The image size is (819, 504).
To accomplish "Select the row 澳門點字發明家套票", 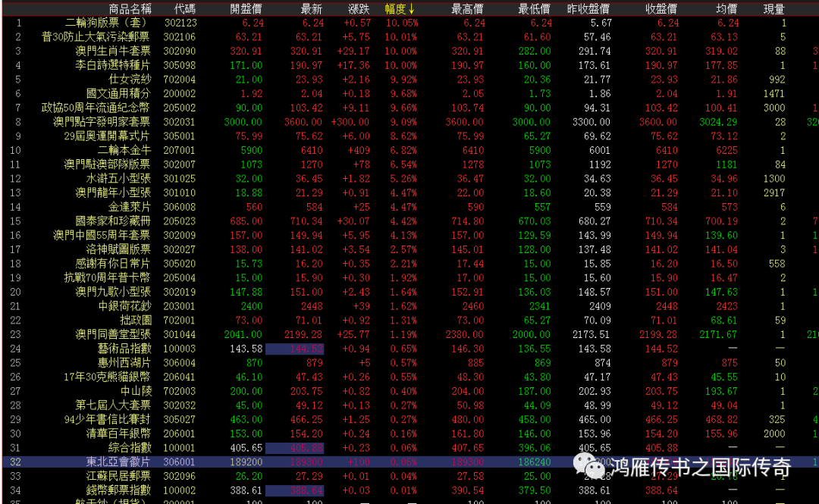I will 410,122.
